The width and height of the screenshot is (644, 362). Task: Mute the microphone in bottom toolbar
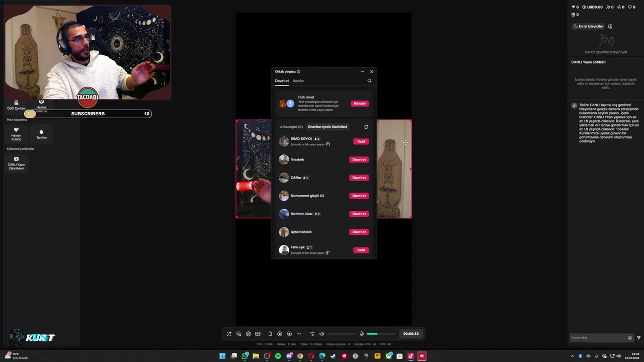tap(361, 334)
